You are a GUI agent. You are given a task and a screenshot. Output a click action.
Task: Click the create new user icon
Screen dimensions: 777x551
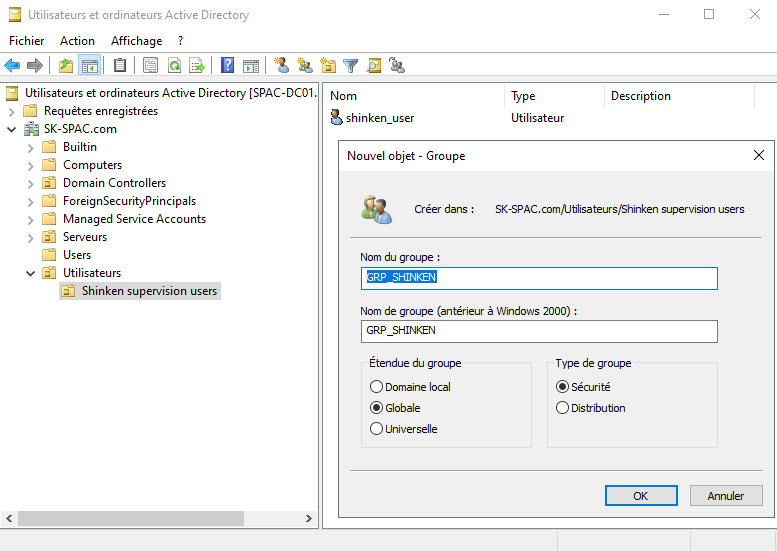pos(282,66)
